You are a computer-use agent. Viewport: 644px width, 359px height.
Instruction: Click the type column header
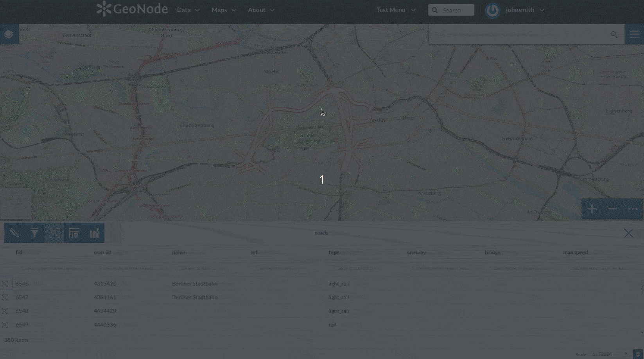click(334, 252)
